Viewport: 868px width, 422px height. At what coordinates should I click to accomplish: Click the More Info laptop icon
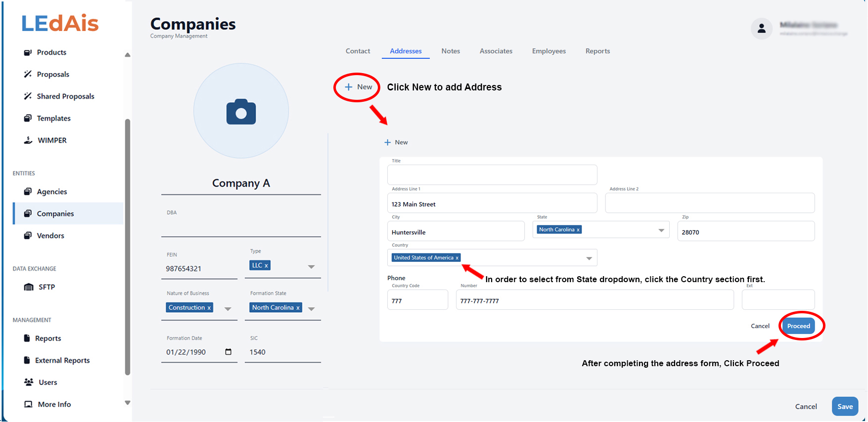[28, 404]
